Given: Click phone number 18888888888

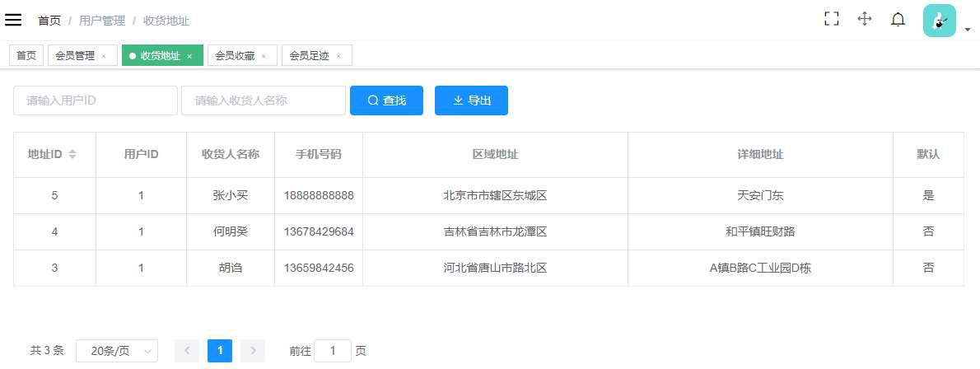Looking at the screenshot, I should pos(319,195).
